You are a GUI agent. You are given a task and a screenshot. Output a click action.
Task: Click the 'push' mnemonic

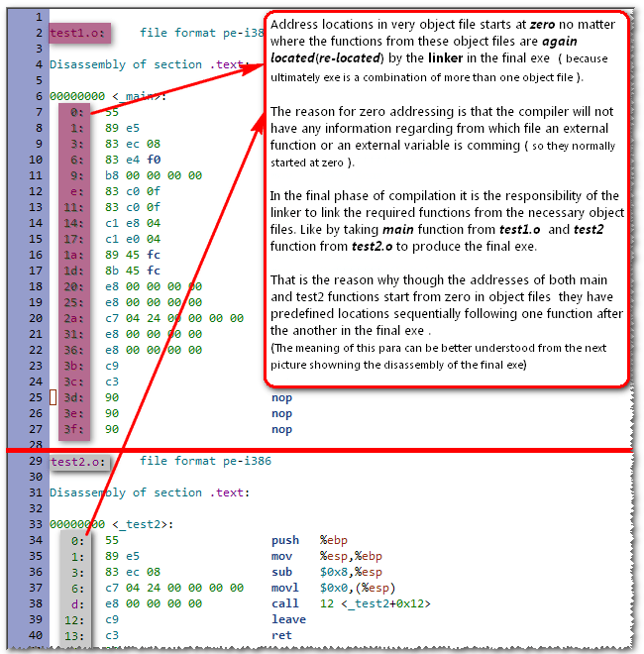point(285,541)
